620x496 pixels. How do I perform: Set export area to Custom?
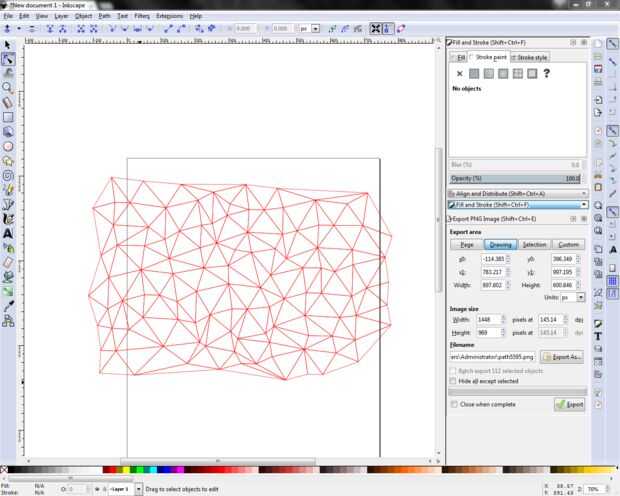point(568,245)
